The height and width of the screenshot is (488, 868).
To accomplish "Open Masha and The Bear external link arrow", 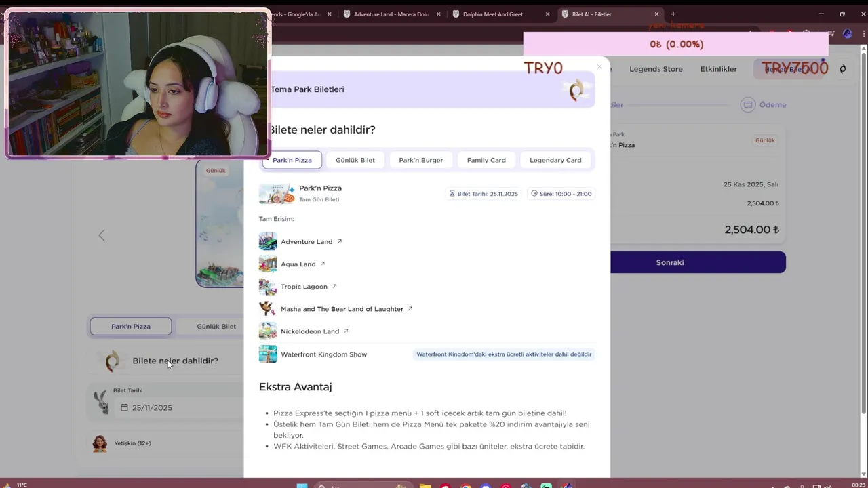I will [x=410, y=308].
